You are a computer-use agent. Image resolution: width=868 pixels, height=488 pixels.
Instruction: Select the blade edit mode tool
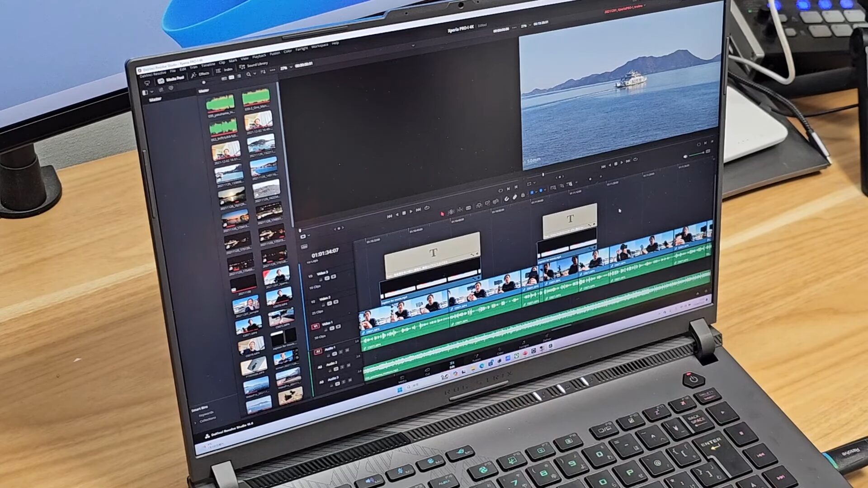[468, 208]
